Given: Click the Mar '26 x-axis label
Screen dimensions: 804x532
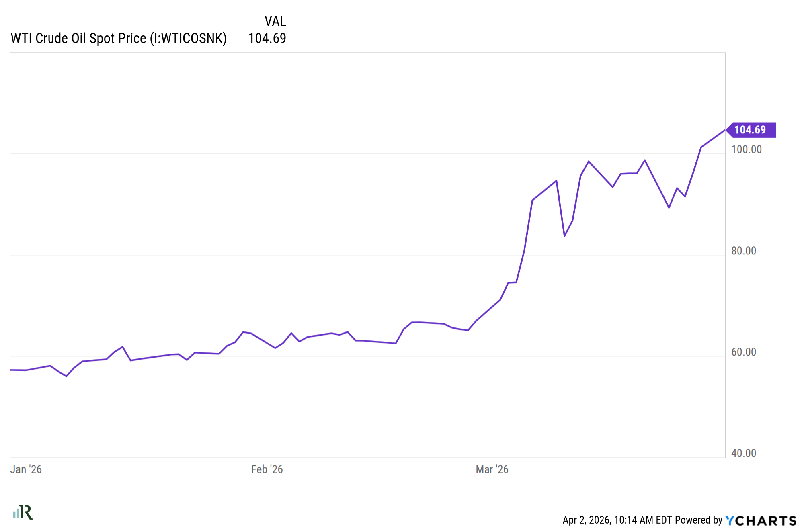Looking at the screenshot, I should point(492,469).
